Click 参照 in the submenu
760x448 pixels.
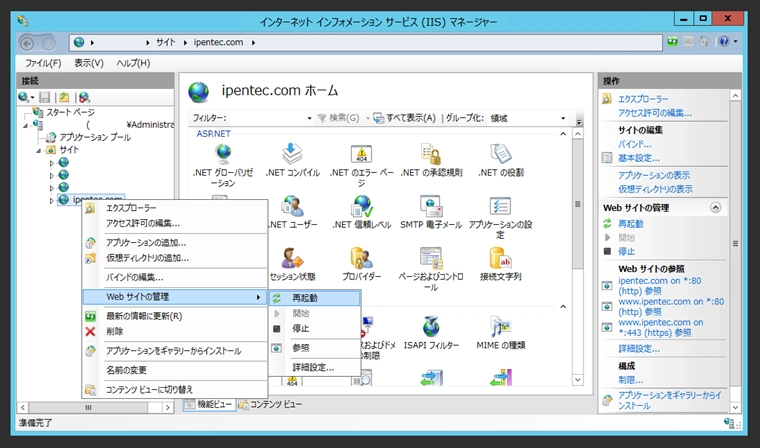point(315,348)
